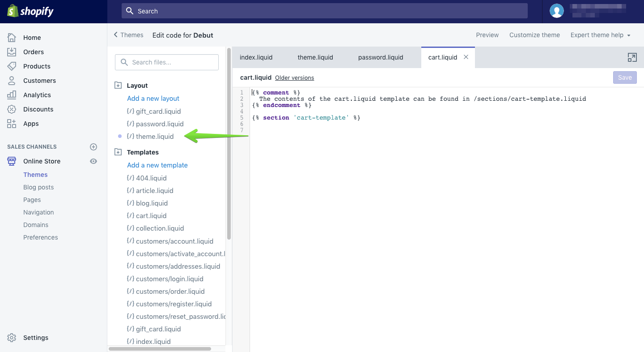The height and width of the screenshot is (352, 644).
Task: Open the Orders section icon
Action: tap(12, 52)
